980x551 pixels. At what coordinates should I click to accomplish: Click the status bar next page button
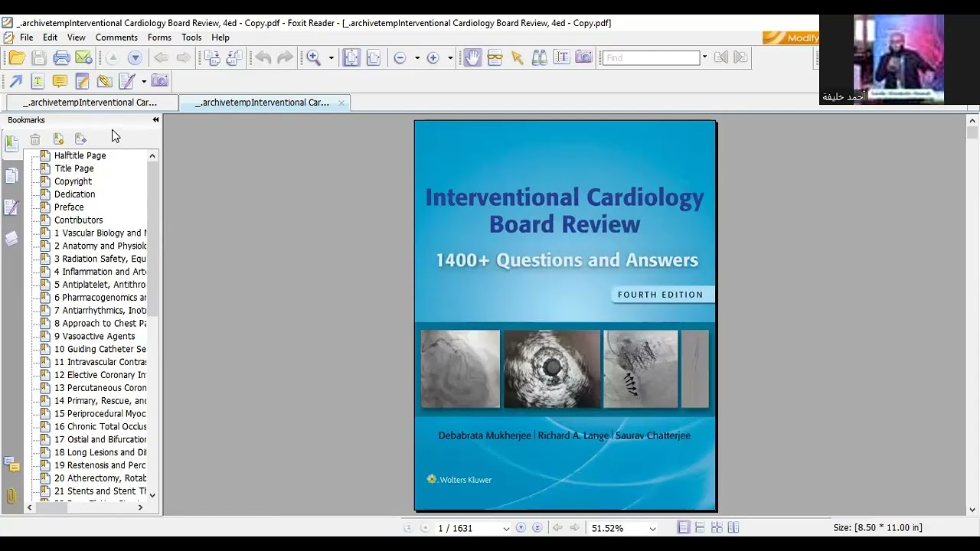coord(521,528)
